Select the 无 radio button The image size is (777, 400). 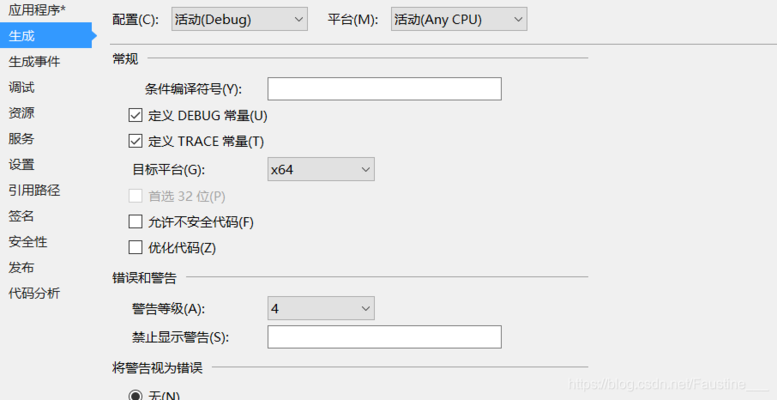(136, 396)
